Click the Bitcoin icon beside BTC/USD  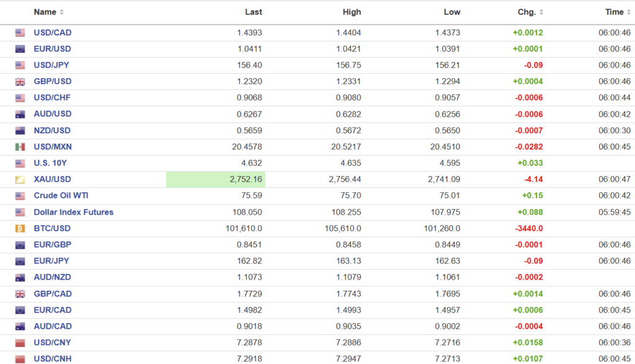20,228
